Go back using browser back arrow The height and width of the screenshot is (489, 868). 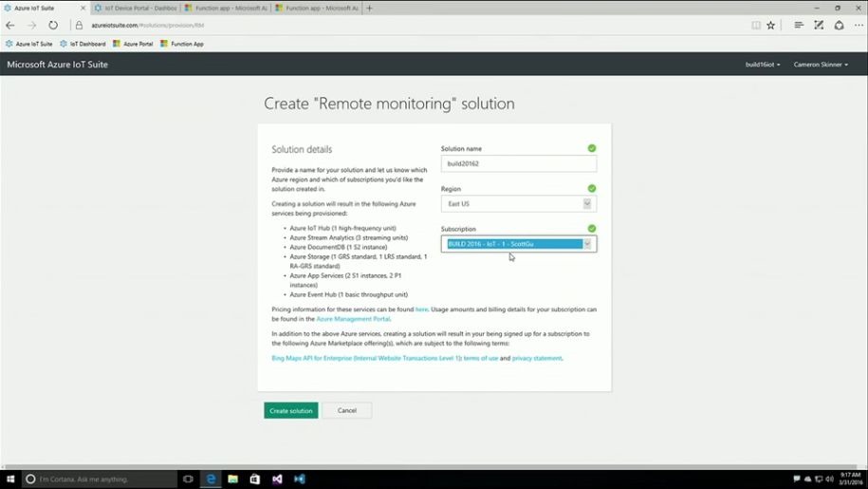pyautogui.click(x=10, y=26)
